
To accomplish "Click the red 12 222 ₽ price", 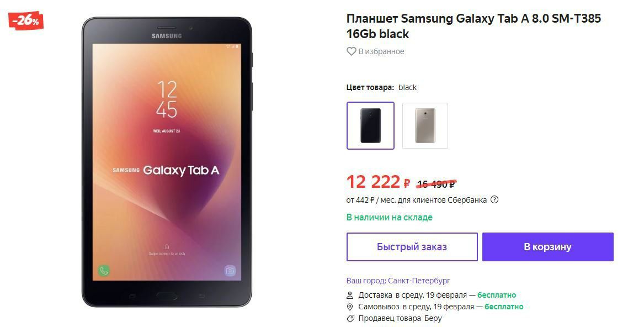I will [x=378, y=182].
